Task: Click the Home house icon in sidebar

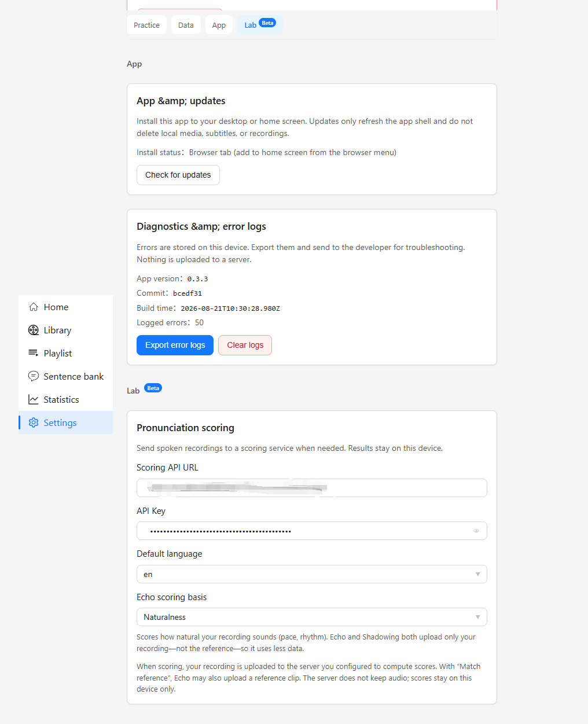Action: pos(34,307)
